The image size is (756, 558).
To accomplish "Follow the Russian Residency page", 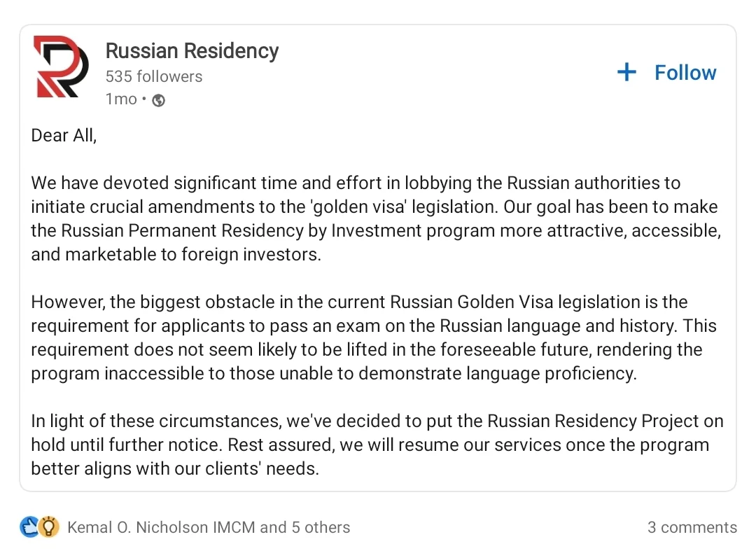I will click(667, 72).
